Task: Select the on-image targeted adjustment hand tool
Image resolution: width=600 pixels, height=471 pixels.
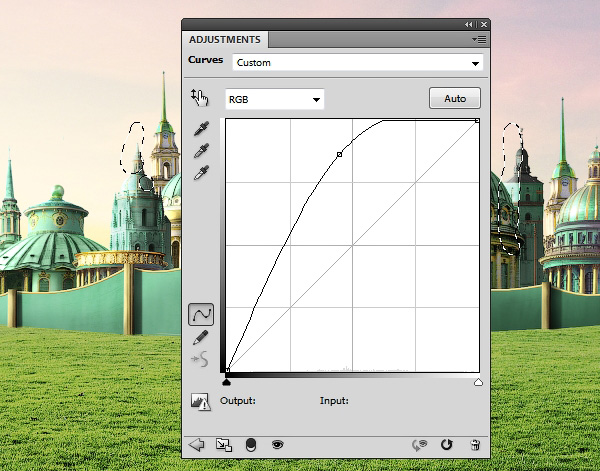Action: 199,98
